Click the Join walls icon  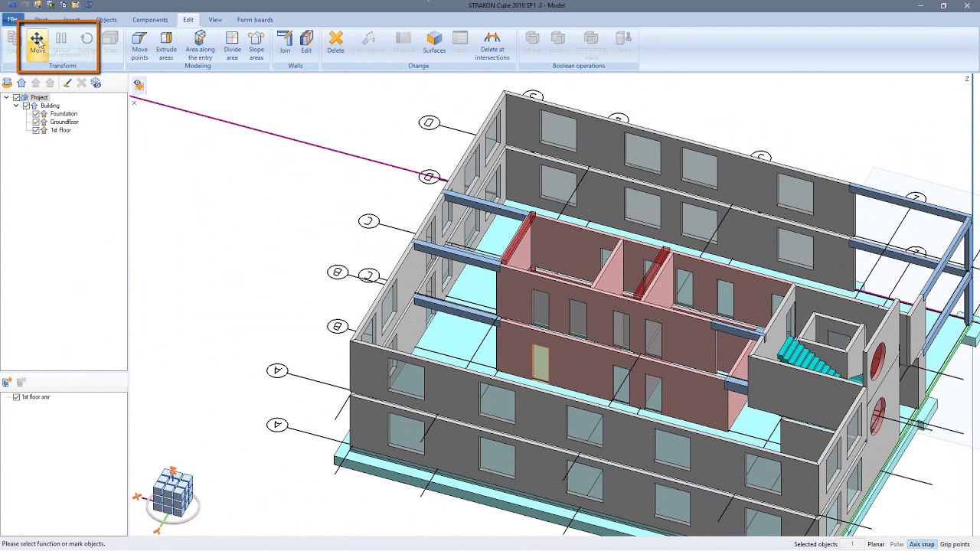(x=285, y=43)
